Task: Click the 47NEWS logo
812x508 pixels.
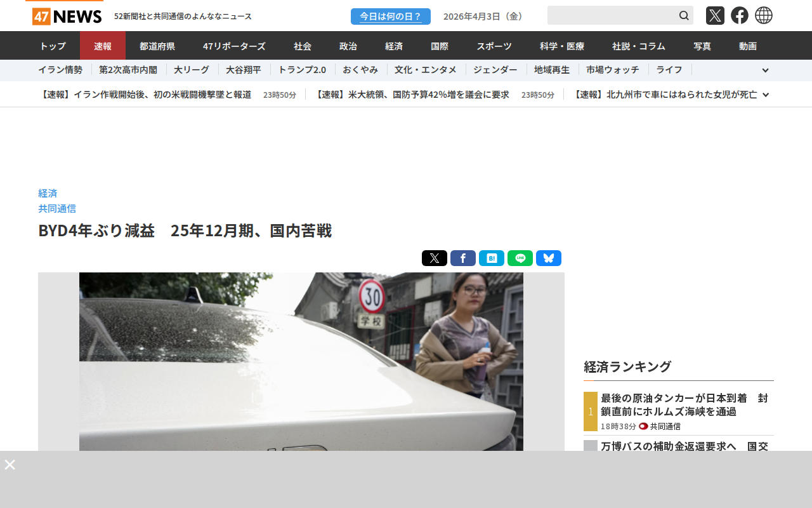Action: pos(67,16)
